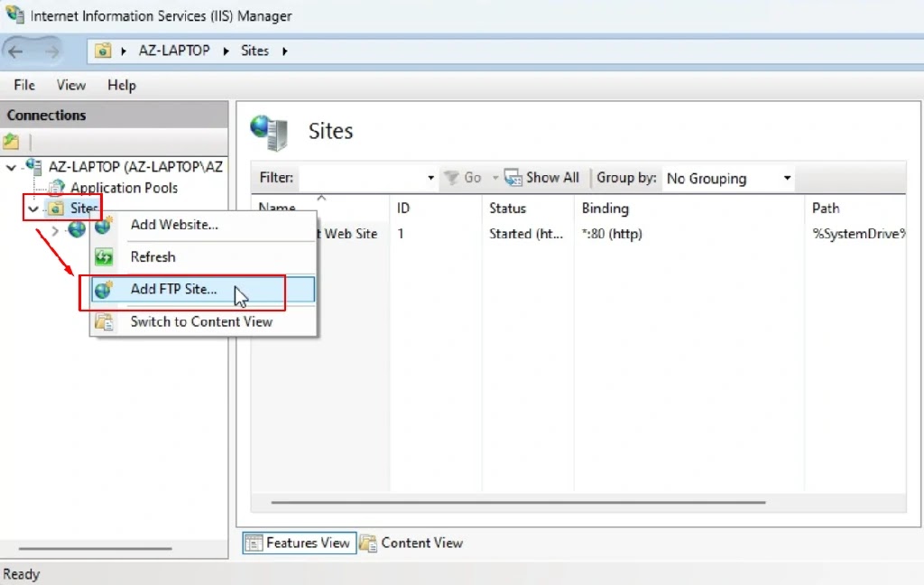Choose Switch to Content View menu entry

click(x=203, y=322)
